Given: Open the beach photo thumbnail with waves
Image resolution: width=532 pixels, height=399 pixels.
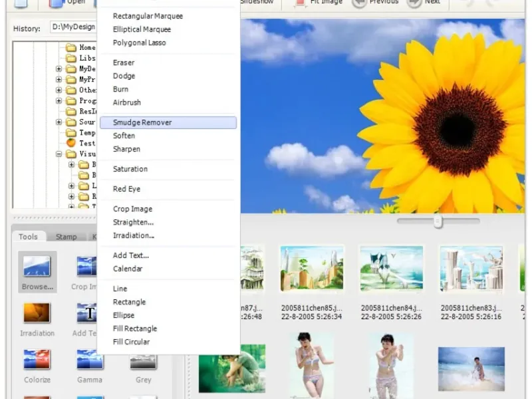Looking at the screenshot, I should click(471, 369).
